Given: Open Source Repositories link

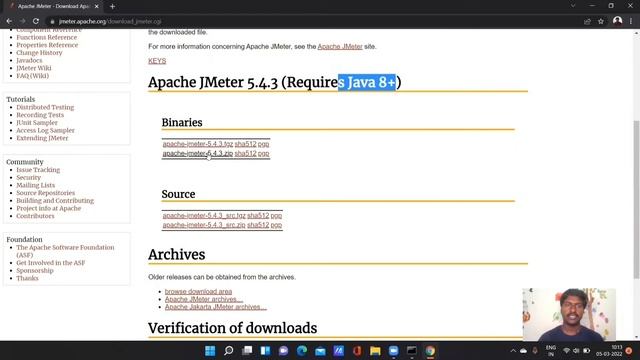Looking at the screenshot, I should click(46, 193).
